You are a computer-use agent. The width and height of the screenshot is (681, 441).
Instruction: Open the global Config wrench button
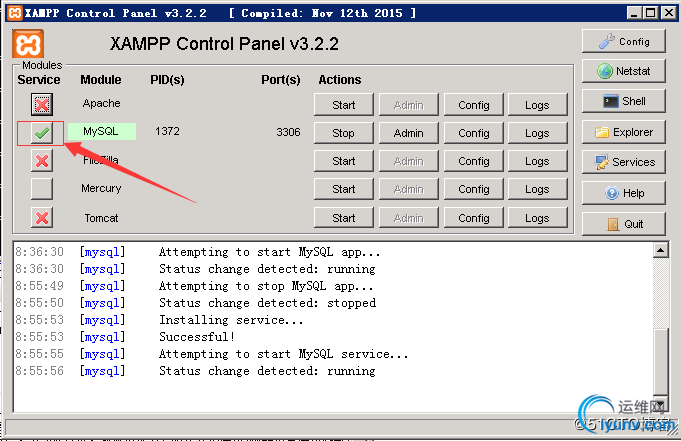point(624,41)
